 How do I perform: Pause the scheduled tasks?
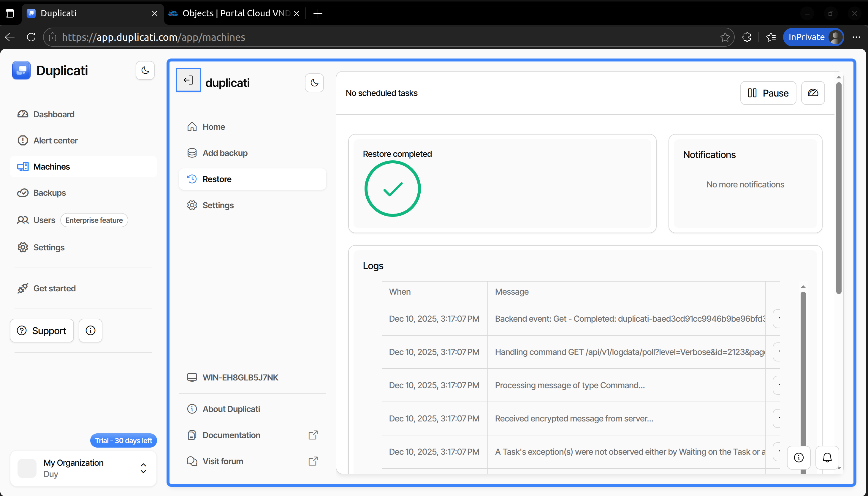(768, 93)
